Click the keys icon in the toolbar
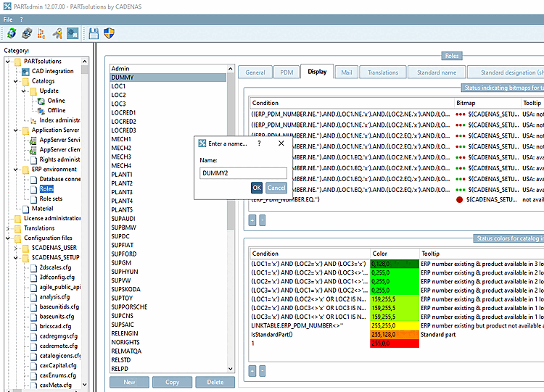Image resolution: width=544 pixels, height=392 pixels. (57, 33)
